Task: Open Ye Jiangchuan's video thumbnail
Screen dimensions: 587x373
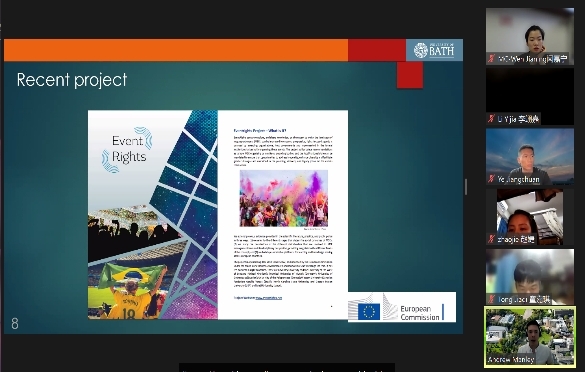Action: click(x=530, y=157)
